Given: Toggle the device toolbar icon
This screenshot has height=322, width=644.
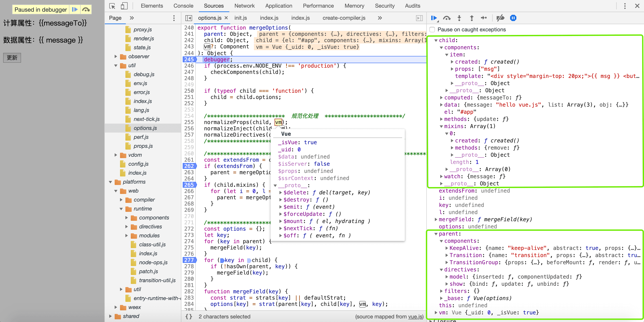Looking at the screenshot, I should coord(124,6).
